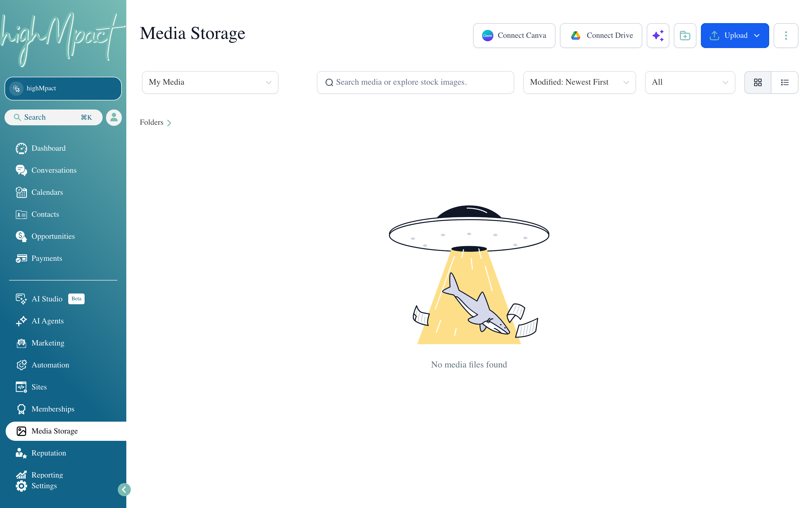Open Memberships badge icon
The image size is (812, 508).
[21, 409]
